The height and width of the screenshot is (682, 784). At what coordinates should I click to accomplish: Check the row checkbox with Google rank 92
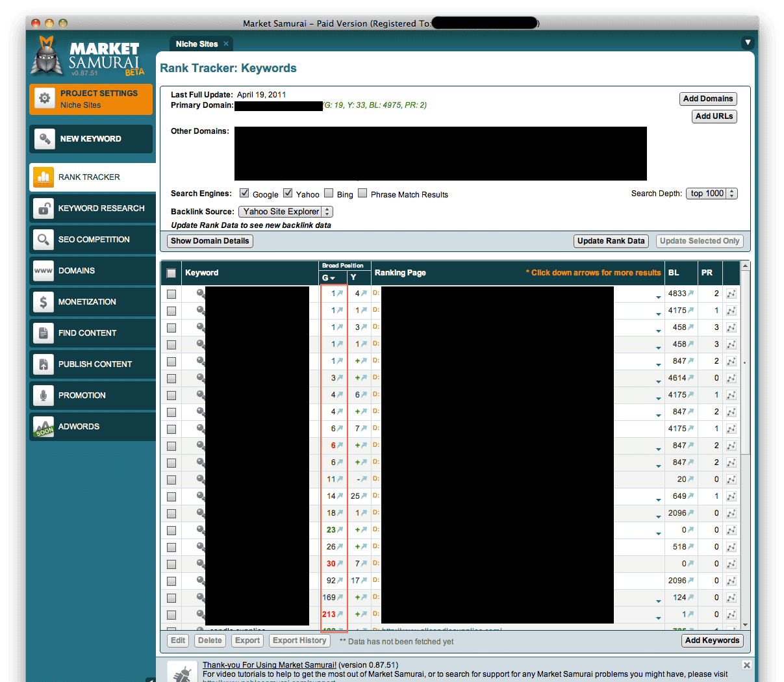(x=171, y=581)
